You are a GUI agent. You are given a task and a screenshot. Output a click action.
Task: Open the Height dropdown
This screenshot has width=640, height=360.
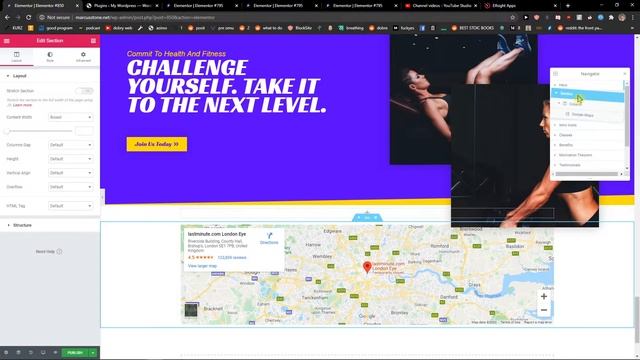71,159
